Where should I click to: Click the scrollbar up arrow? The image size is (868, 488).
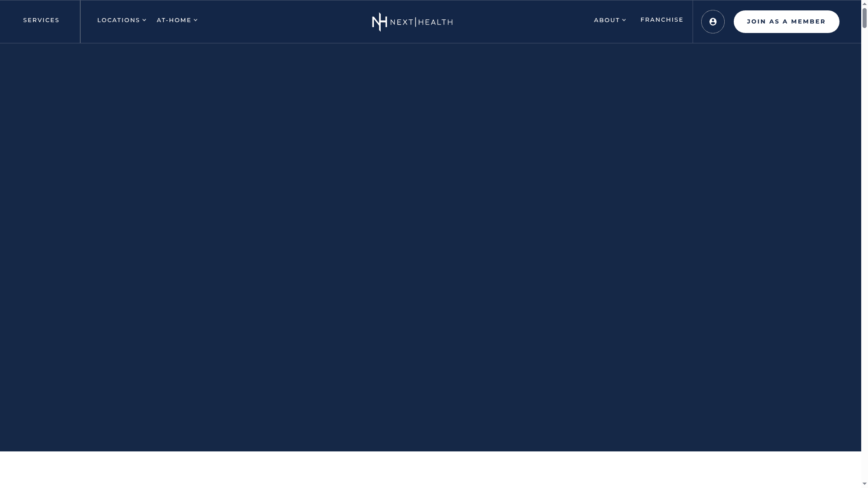point(864,3)
